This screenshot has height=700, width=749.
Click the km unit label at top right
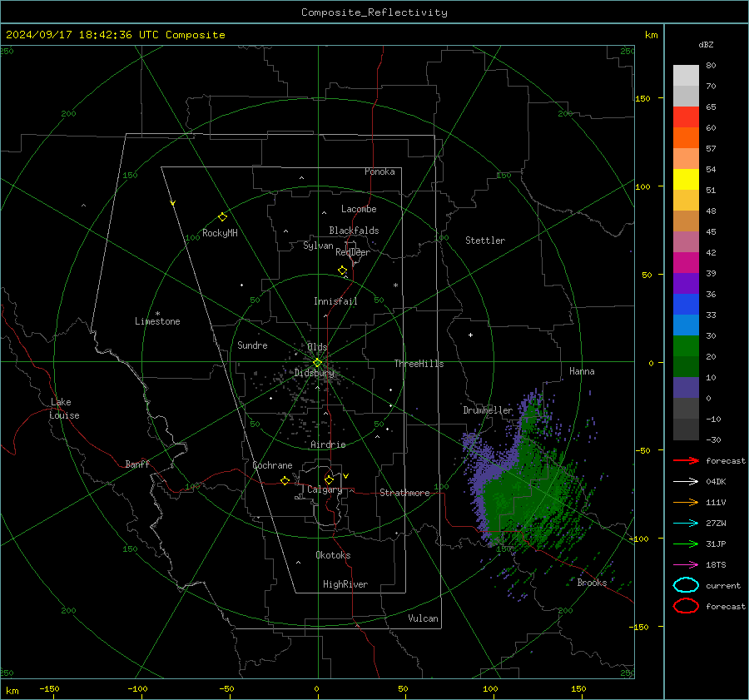[x=651, y=35]
